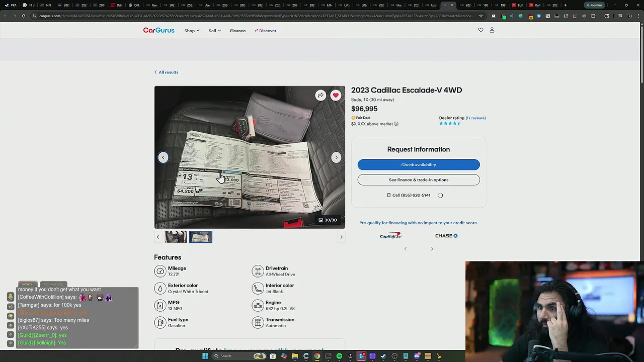Open saved listings heart in header
The image size is (644, 362).
(480, 30)
